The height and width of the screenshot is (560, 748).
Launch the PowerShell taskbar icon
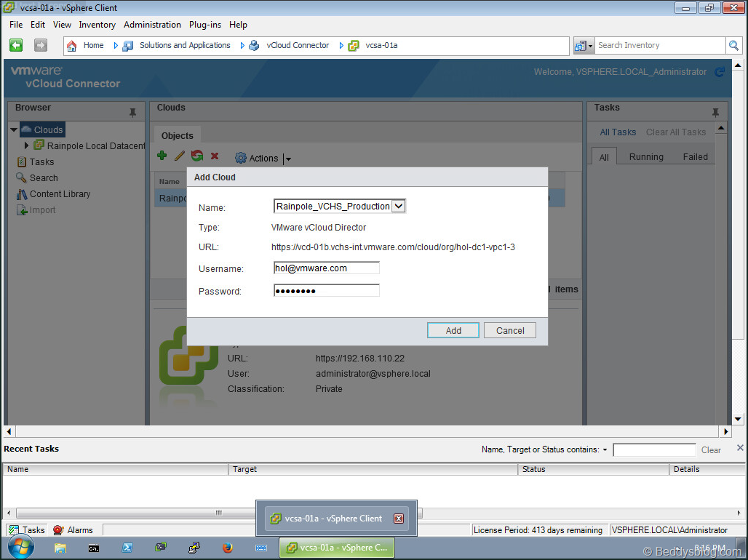point(127,548)
